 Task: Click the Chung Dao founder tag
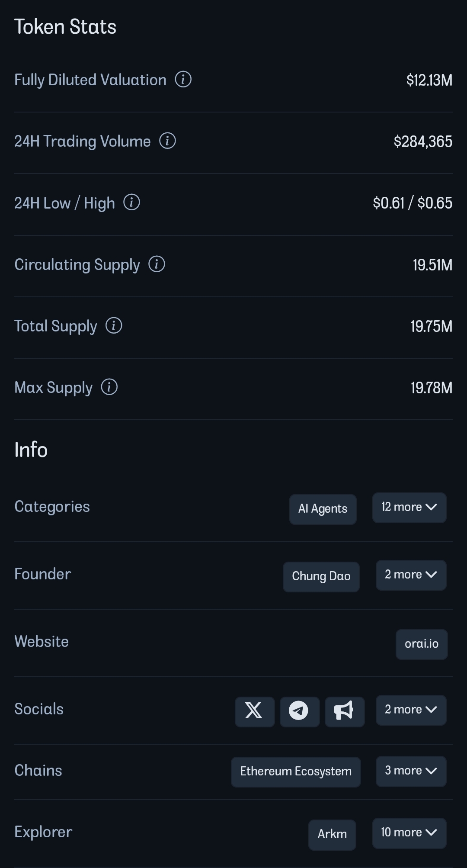click(x=321, y=577)
